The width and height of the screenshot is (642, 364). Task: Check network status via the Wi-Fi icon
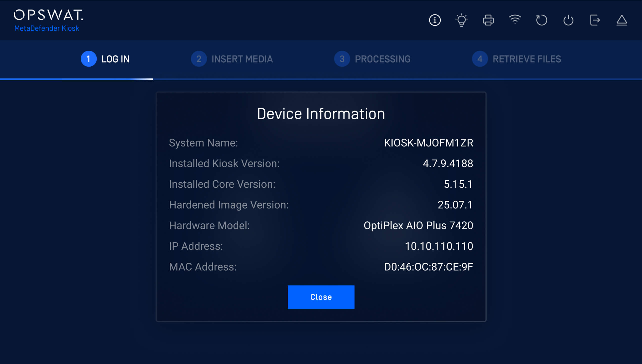tap(515, 20)
